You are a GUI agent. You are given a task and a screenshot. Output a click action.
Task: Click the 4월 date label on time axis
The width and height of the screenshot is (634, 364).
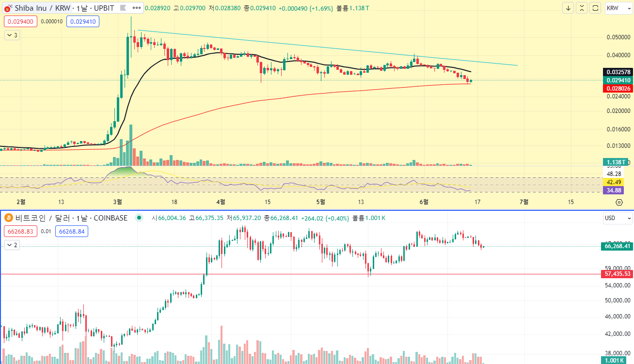coord(221,202)
